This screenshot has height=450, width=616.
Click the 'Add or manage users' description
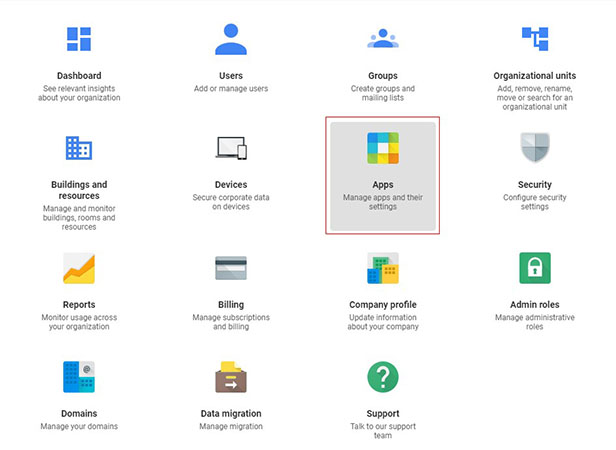click(x=231, y=88)
